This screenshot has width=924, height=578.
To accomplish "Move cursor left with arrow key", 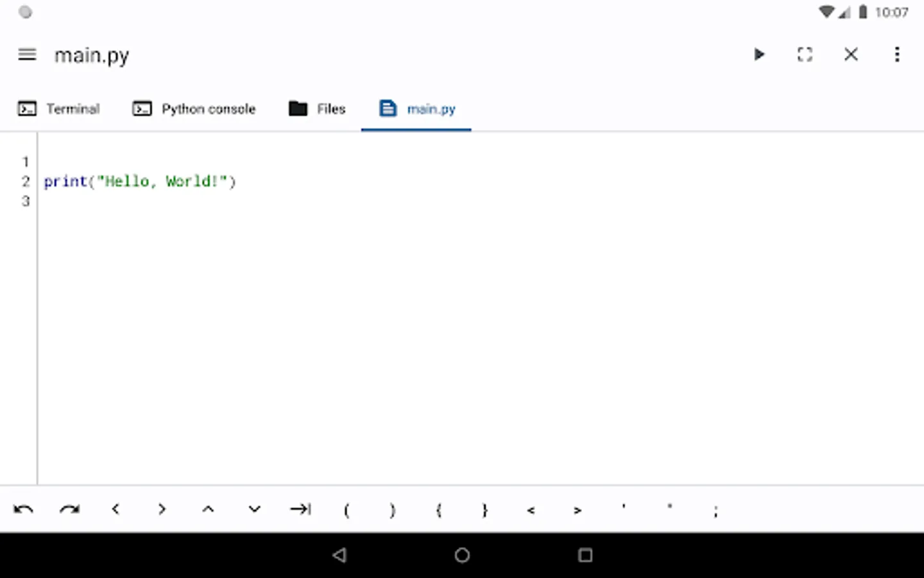I will [x=116, y=509].
